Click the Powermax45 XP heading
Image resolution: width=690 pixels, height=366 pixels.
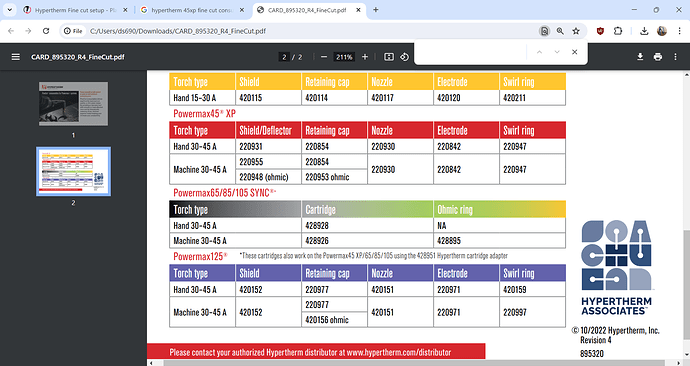pos(204,113)
